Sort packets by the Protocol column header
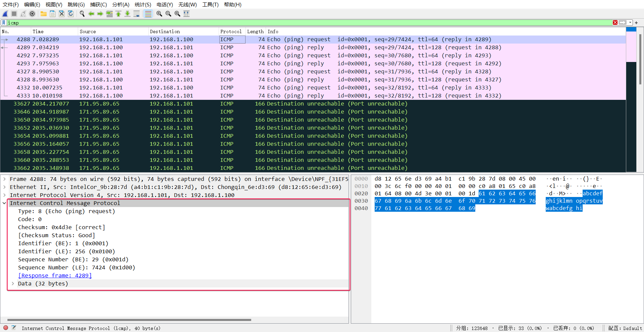The width and height of the screenshot is (644, 332). pyautogui.click(x=232, y=31)
